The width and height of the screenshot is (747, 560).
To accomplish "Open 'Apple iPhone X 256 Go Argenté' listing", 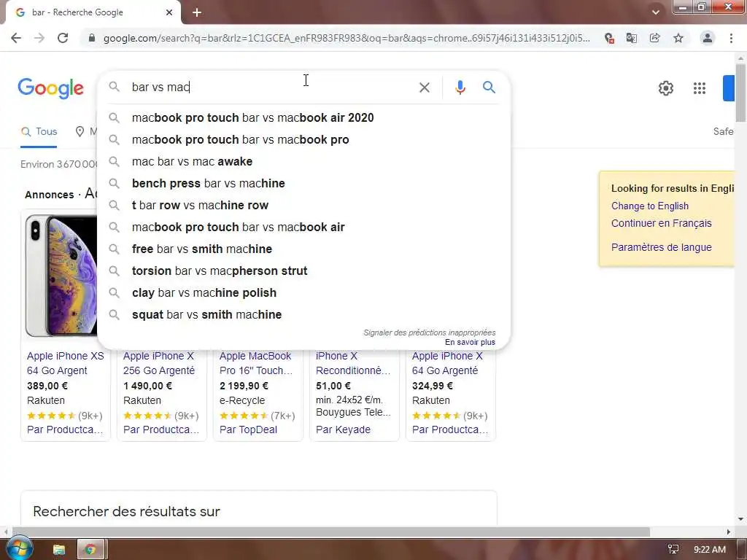I will [158, 363].
